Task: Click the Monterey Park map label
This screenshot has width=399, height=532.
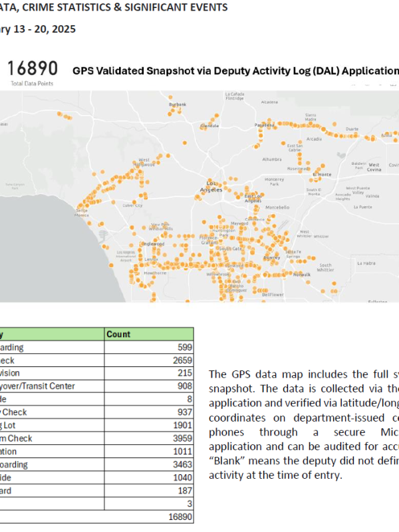Action: click(274, 182)
